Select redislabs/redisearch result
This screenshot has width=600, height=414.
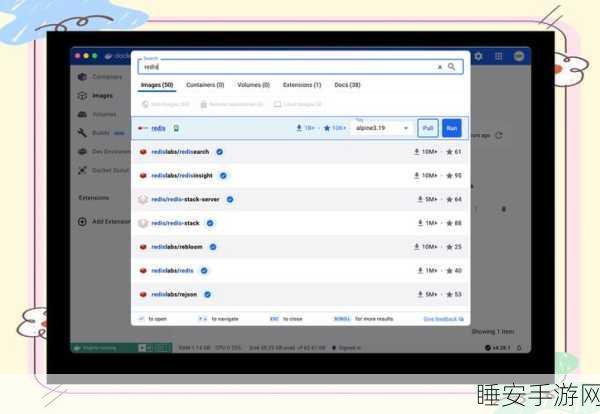coord(300,152)
